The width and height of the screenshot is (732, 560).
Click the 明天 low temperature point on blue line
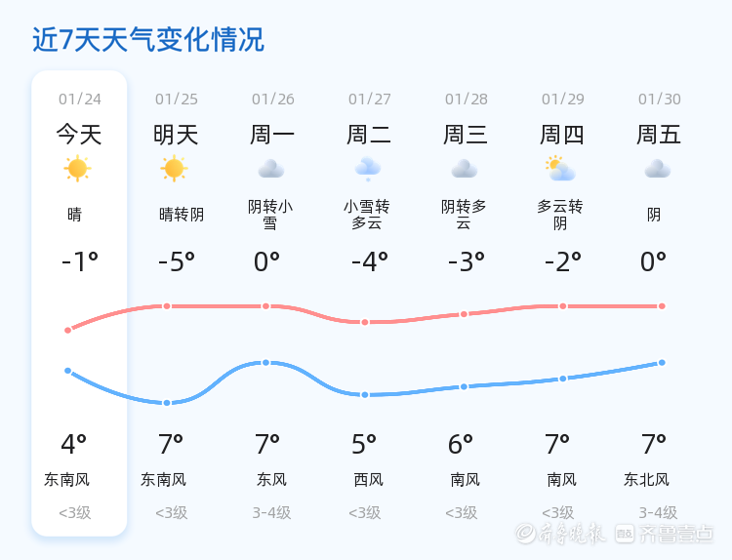(x=167, y=403)
